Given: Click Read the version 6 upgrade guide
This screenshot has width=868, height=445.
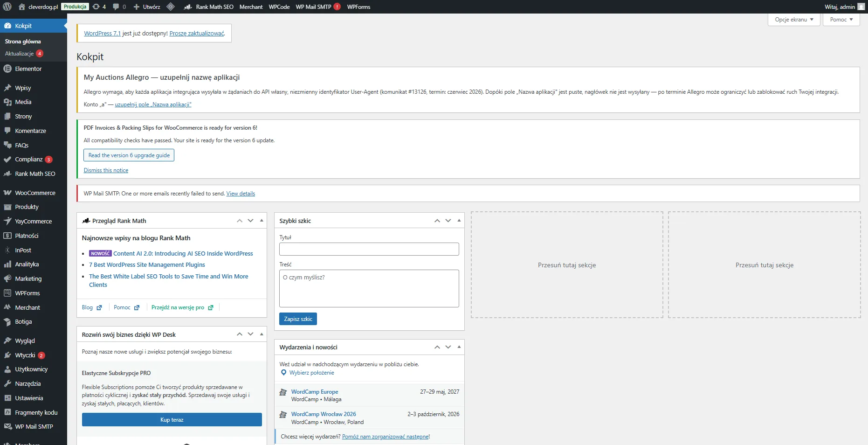Looking at the screenshot, I should 129,155.
